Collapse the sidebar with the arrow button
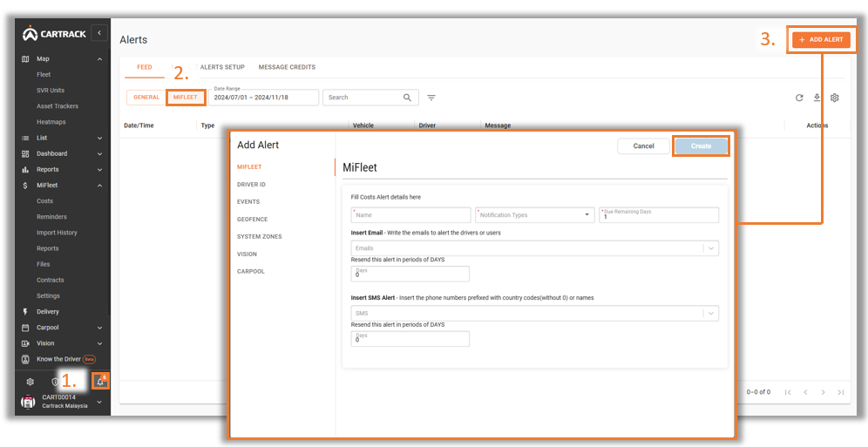The height and width of the screenshot is (447, 868). tap(99, 33)
